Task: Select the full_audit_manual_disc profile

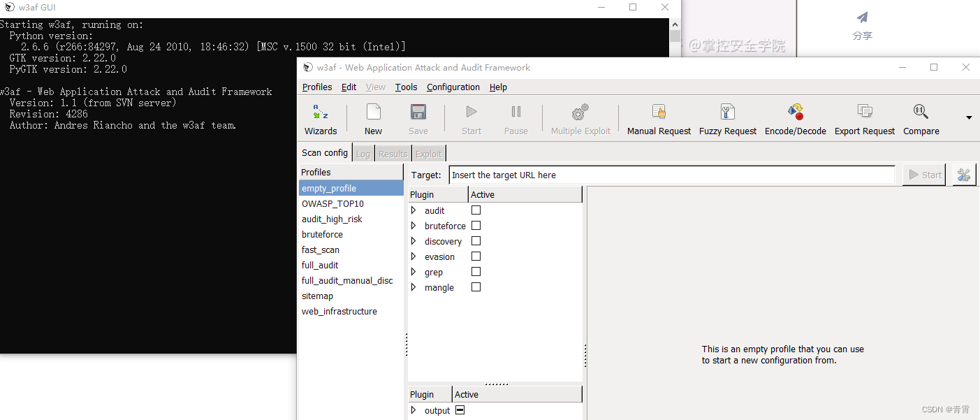Action: 351,280
